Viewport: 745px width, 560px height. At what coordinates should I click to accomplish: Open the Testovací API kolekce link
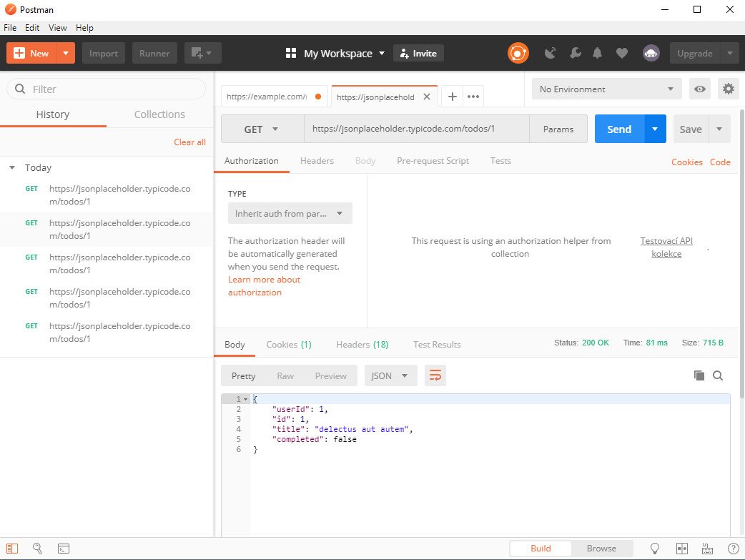(x=666, y=247)
